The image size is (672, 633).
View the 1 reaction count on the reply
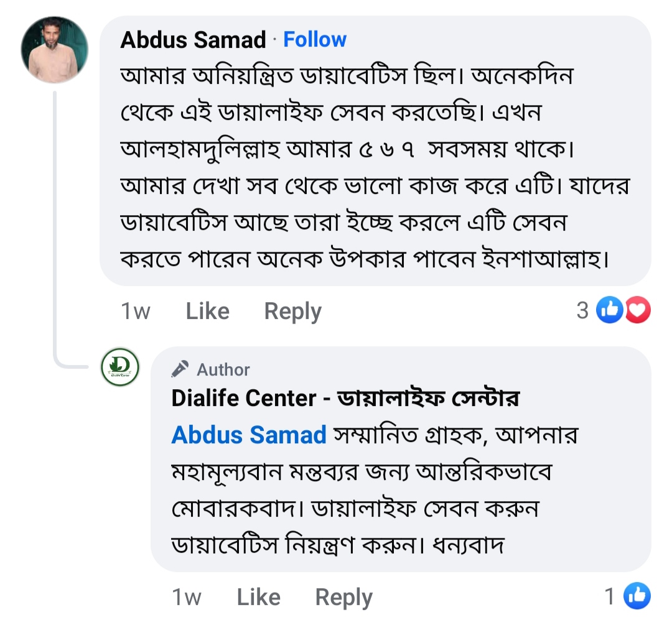pyautogui.click(x=610, y=596)
